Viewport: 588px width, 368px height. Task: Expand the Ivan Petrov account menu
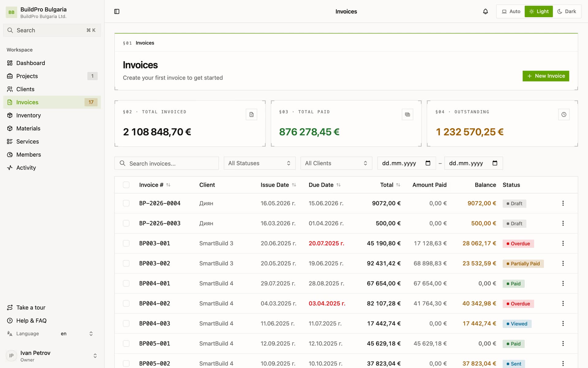pyautogui.click(x=52, y=356)
